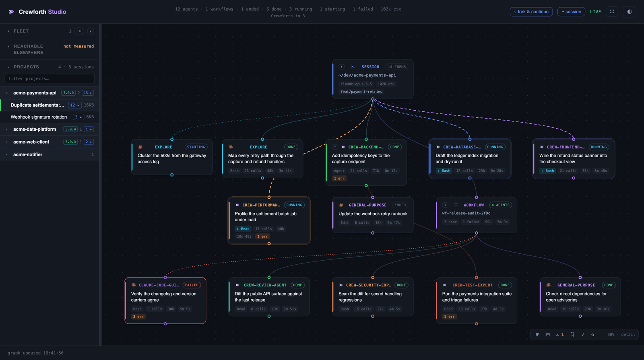Click the Crewforth Studio logo icon

tap(11, 12)
